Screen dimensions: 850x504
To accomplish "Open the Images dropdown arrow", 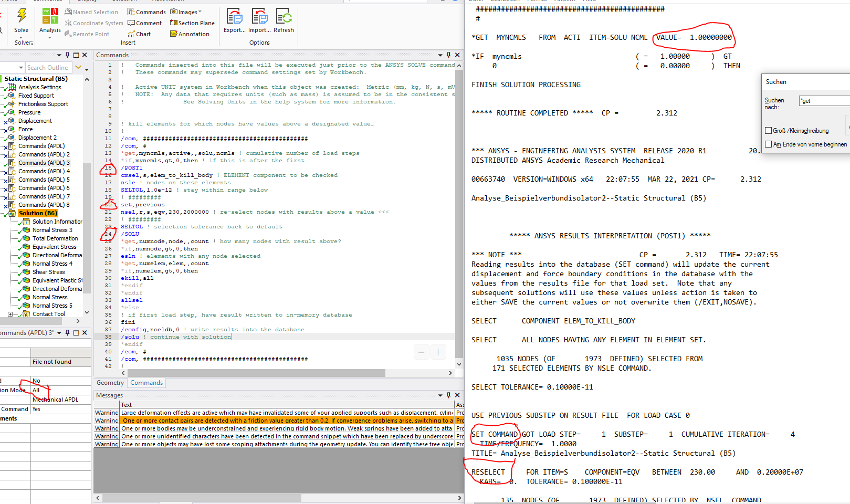I will pos(200,12).
